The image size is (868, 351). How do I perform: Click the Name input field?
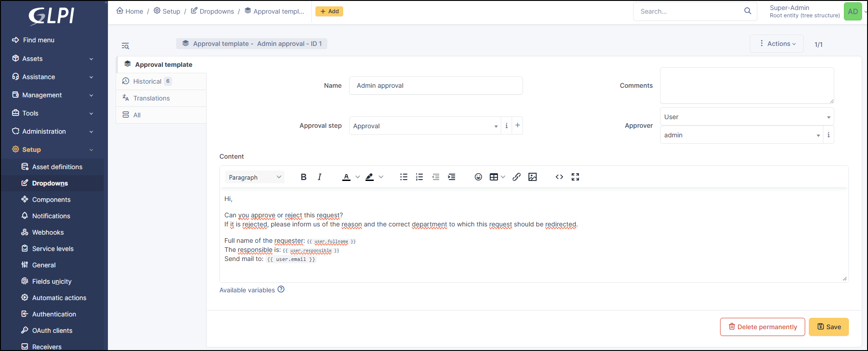[436, 85]
